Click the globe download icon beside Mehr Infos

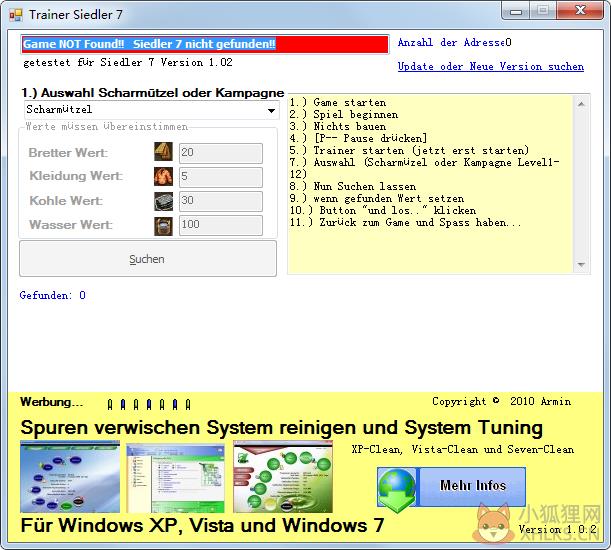[x=397, y=489]
